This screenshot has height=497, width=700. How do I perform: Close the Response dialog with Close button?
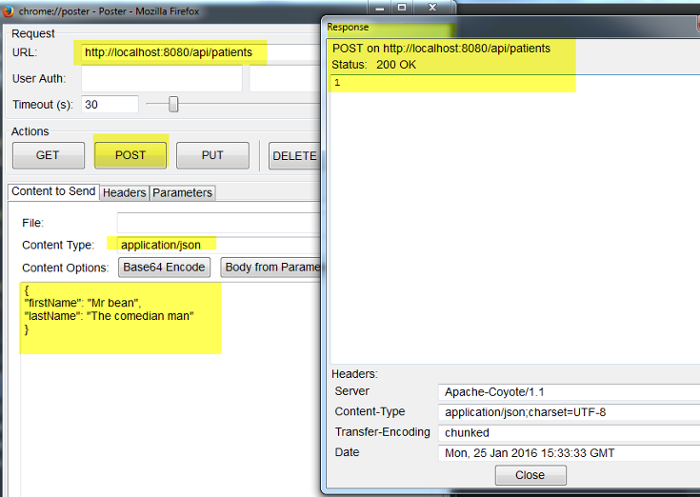tap(530, 475)
